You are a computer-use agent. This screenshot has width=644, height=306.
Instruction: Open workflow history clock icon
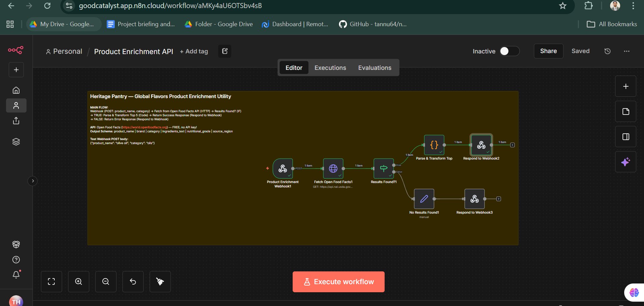[607, 51]
